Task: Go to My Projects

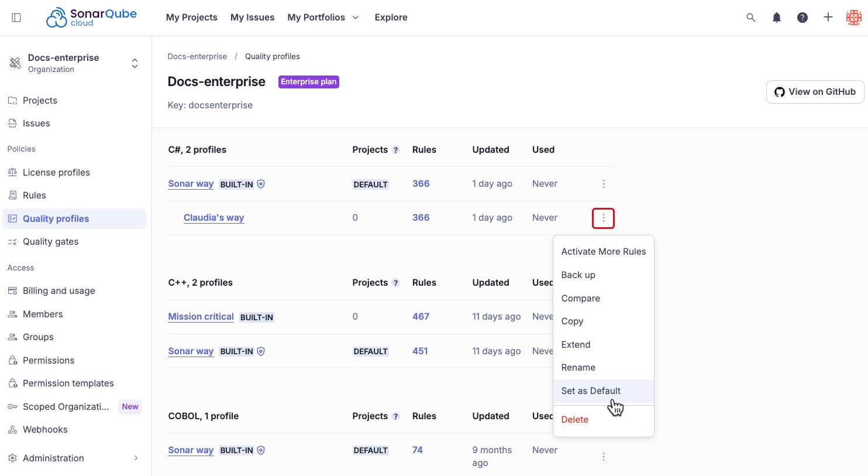Action: pos(192,18)
